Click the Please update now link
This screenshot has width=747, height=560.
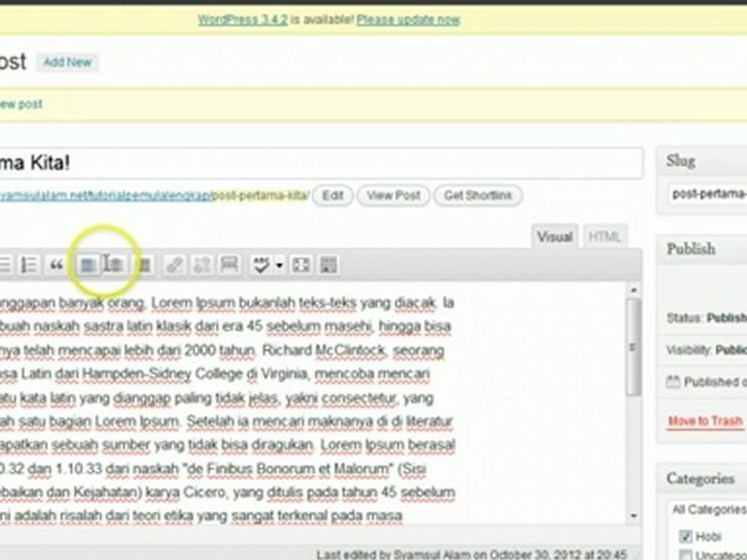[x=409, y=20]
